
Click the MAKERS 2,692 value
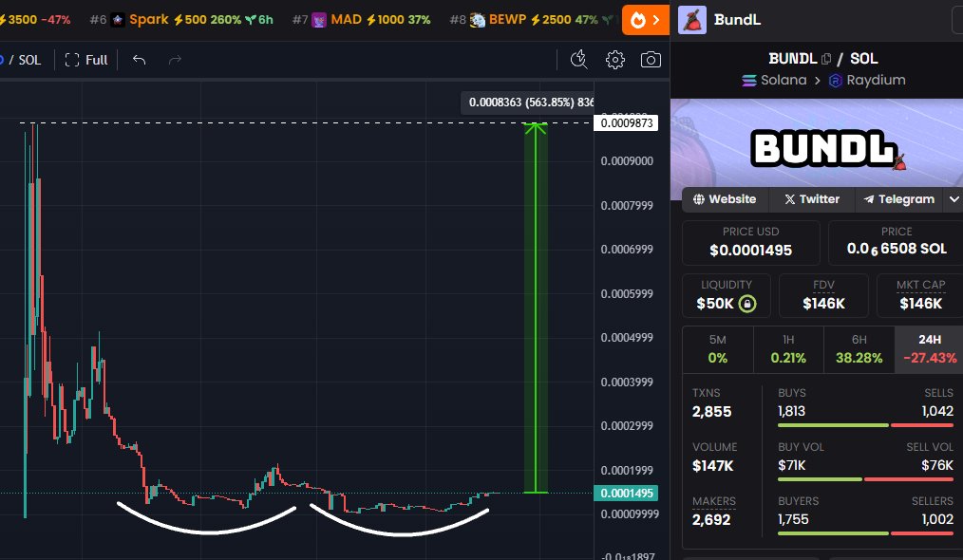point(711,520)
